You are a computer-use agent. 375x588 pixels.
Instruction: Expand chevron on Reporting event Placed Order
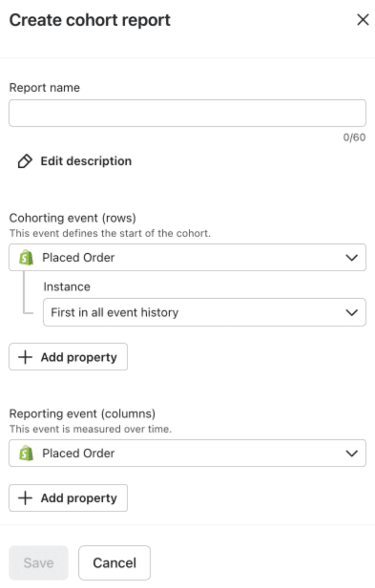click(352, 453)
